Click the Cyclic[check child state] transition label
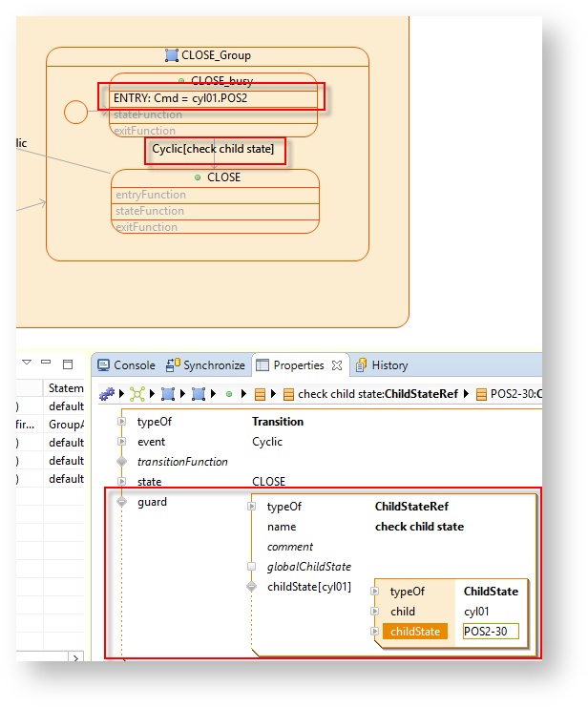588x707 pixels. coord(214,149)
